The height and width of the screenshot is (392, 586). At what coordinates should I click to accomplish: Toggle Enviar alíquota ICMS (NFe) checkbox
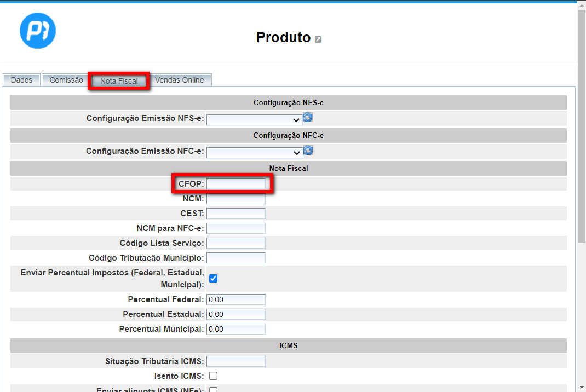[214, 390]
